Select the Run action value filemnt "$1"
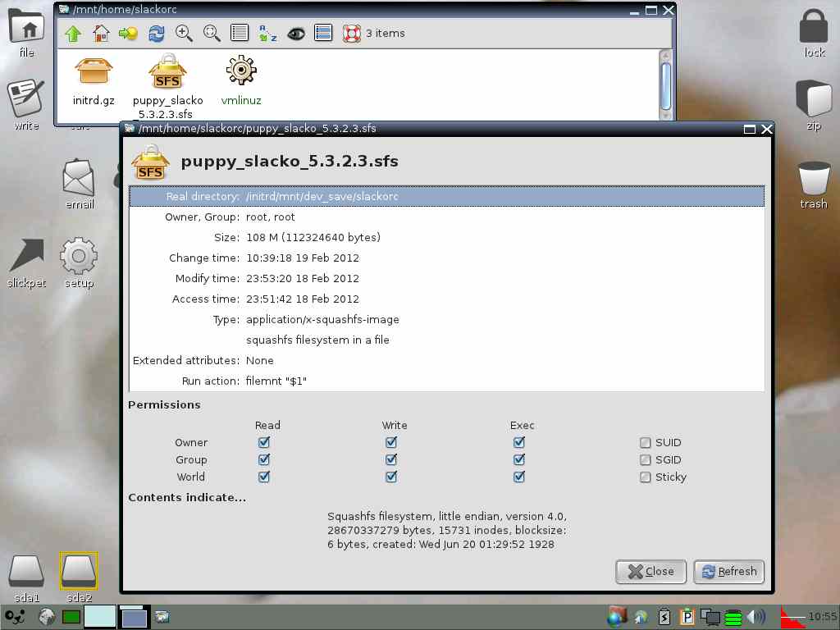Screen dimensions: 840x630 click(x=276, y=381)
